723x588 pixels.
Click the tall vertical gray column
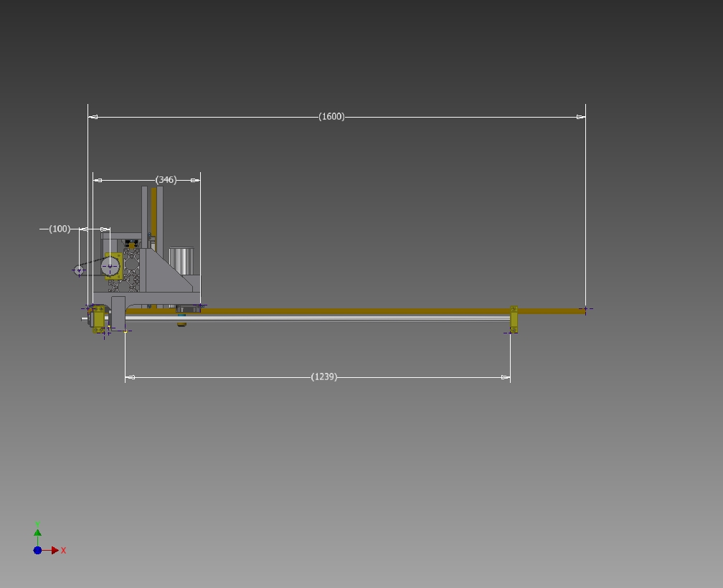(145, 215)
